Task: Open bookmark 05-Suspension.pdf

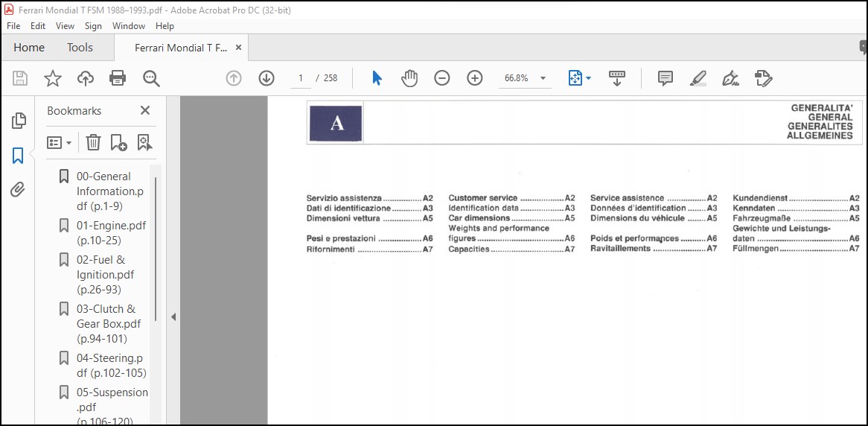Action: pyautogui.click(x=112, y=407)
